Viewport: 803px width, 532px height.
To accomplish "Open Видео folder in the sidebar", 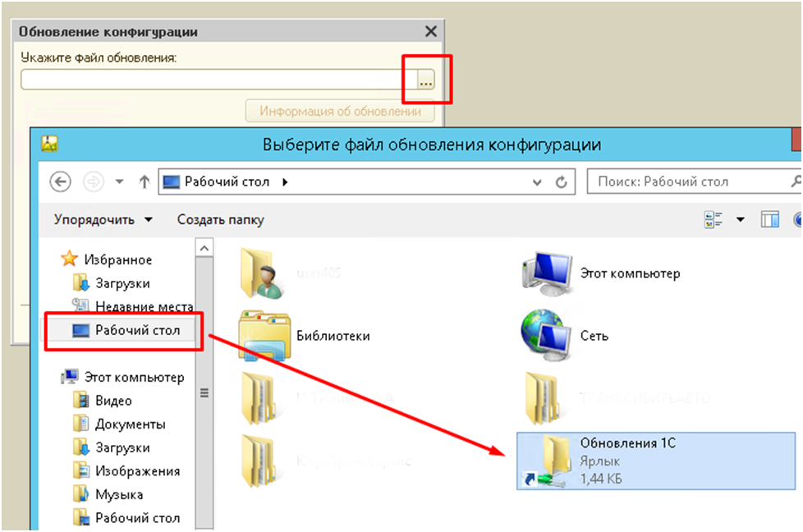I will tap(113, 401).
